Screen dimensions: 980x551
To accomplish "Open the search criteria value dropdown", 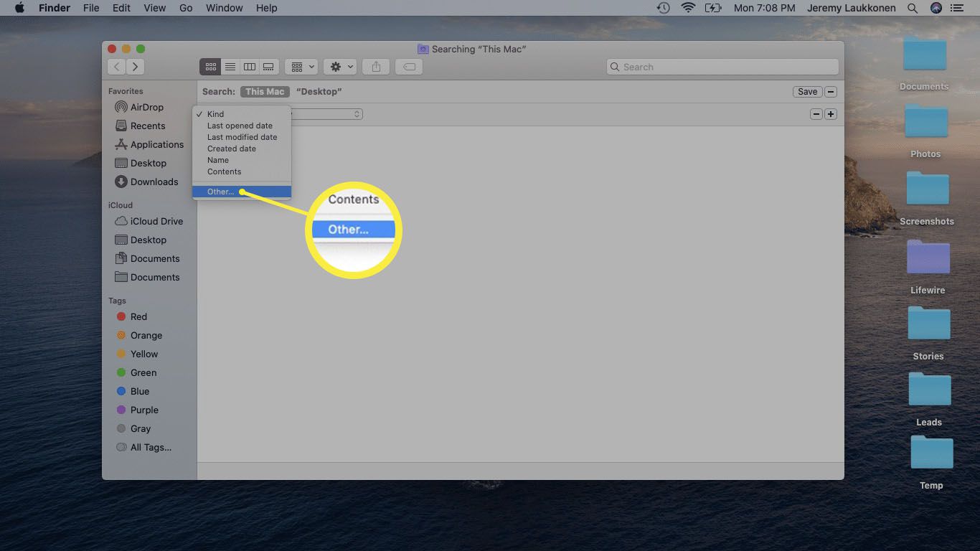I will 327,114.
